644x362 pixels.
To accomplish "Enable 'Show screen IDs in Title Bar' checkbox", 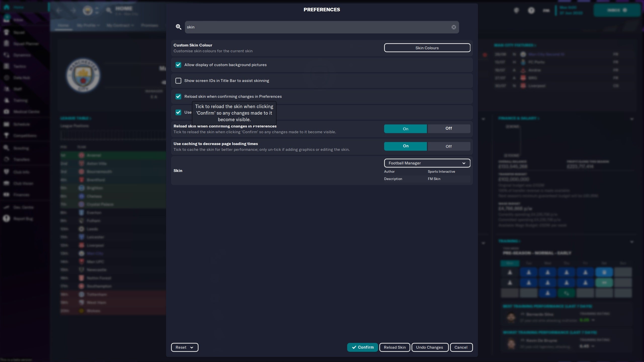I will point(178,81).
